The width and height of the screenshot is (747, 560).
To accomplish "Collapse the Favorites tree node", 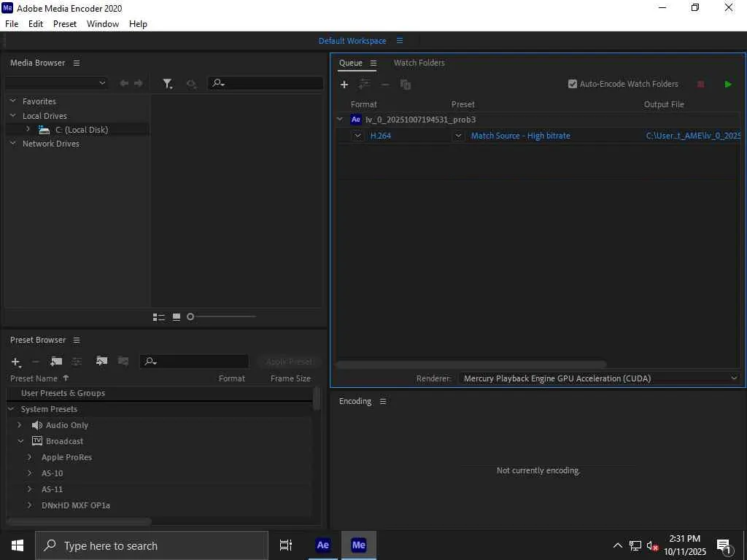I will [x=13, y=101].
